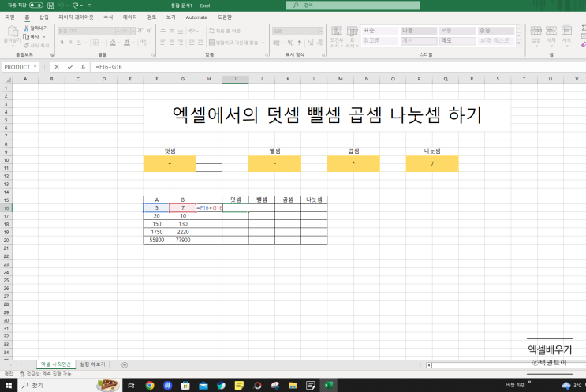
Task: Click the Cut scissors icon (잘라내기)
Action: click(x=26, y=28)
